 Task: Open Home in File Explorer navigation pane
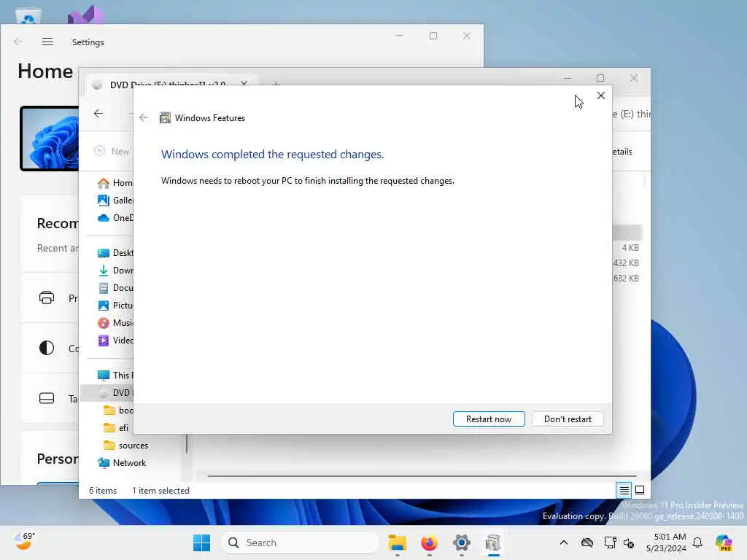point(115,183)
